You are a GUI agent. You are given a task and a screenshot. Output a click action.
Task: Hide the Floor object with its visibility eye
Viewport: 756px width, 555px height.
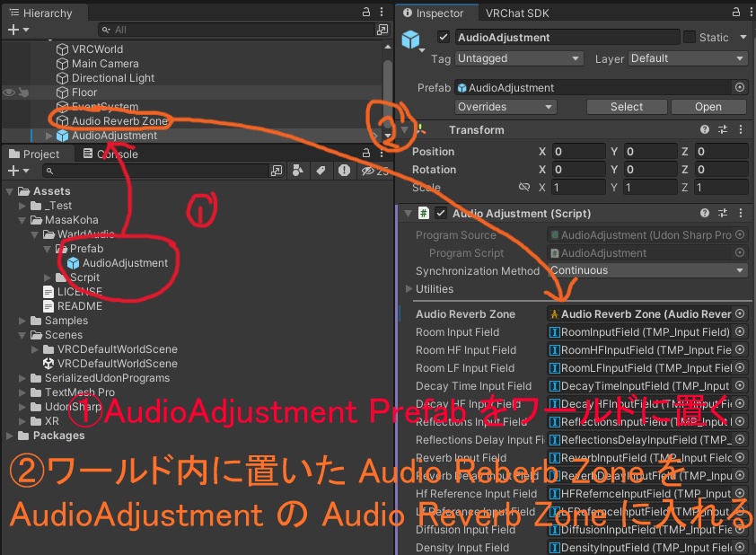[x=7, y=92]
